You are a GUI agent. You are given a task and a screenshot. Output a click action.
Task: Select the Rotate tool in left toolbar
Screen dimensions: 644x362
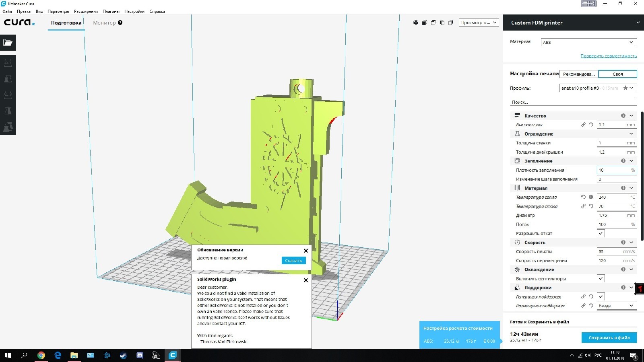tap(8, 95)
